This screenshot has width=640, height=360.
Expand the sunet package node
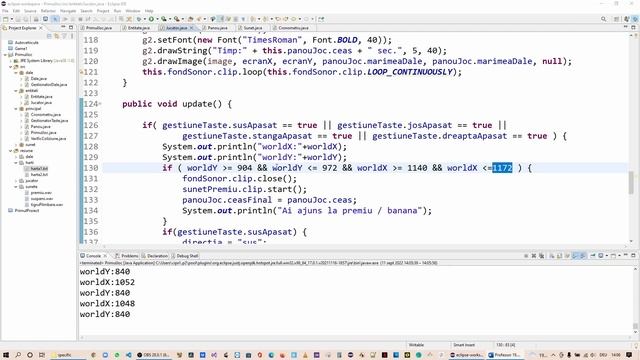coord(16,144)
